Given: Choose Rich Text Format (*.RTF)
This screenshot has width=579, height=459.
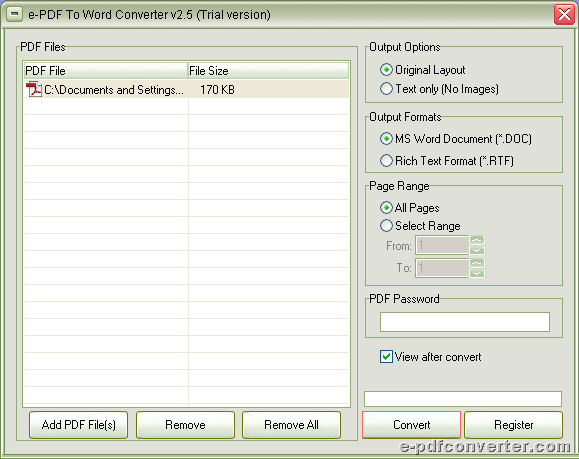Looking at the screenshot, I should (386, 161).
